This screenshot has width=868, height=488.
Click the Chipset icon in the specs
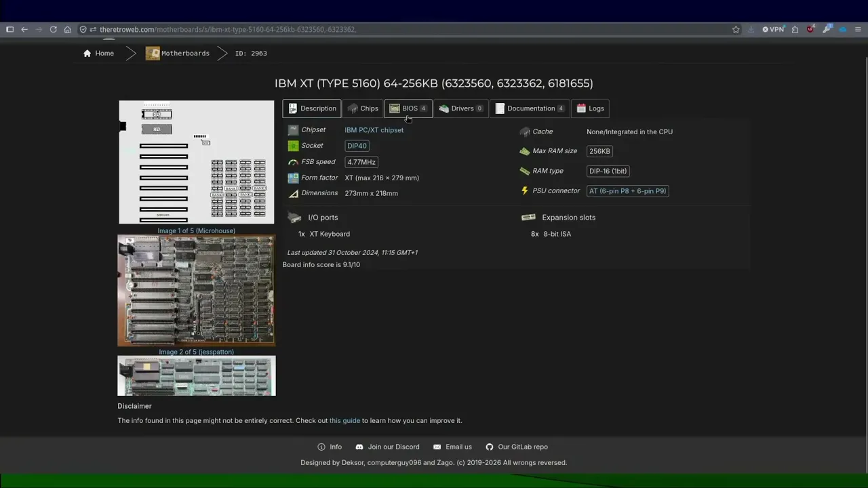pyautogui.click(x=293, y=130)
